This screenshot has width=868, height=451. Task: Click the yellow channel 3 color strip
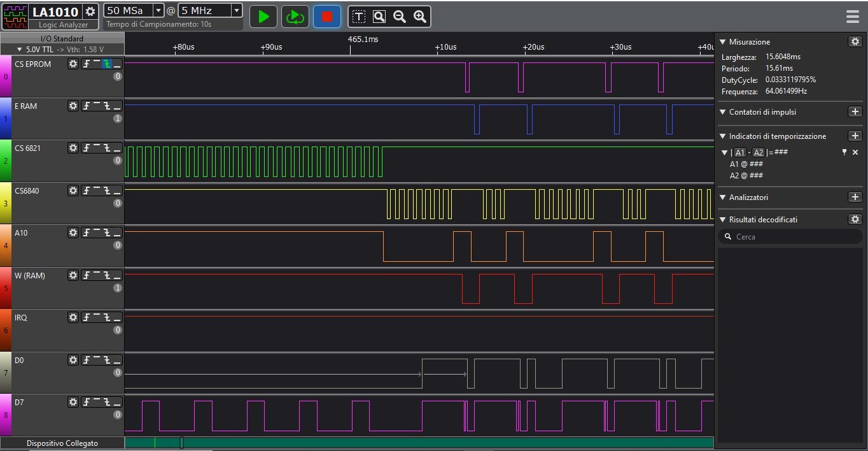(6, 203)
